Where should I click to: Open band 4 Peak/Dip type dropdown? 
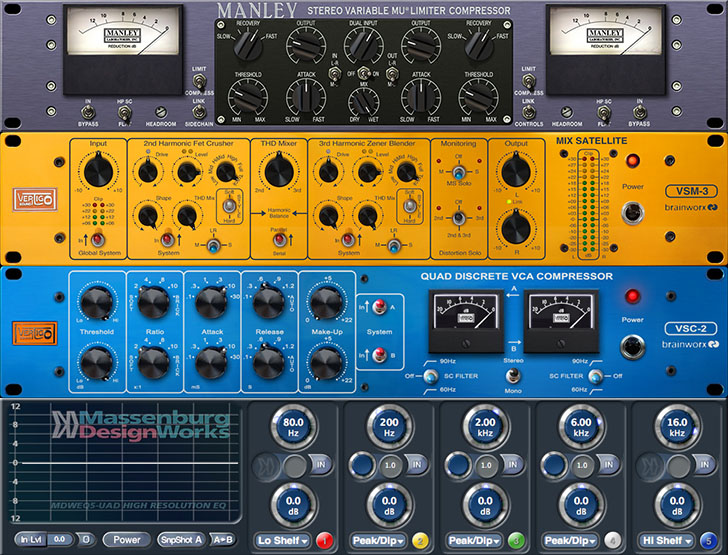tap(571, 541)
